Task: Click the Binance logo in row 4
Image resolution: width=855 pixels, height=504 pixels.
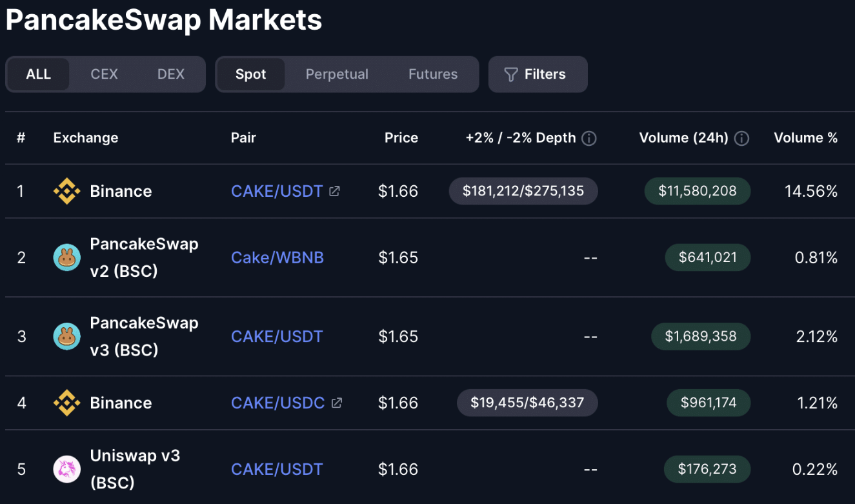Action: (x=66, y=403)
